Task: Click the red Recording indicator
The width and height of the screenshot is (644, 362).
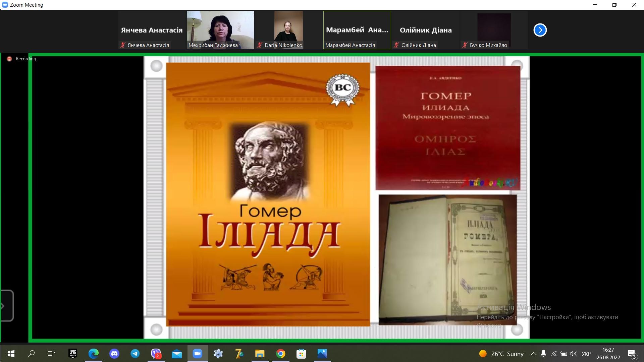Action: click(x=22, y=59)
